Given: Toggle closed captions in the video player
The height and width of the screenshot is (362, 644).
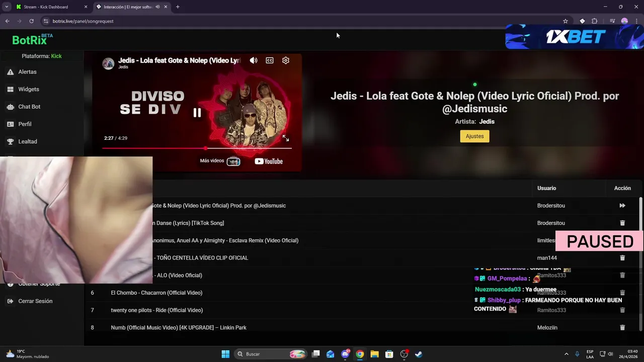Looking at the screenshot, I should coord(270,60).
